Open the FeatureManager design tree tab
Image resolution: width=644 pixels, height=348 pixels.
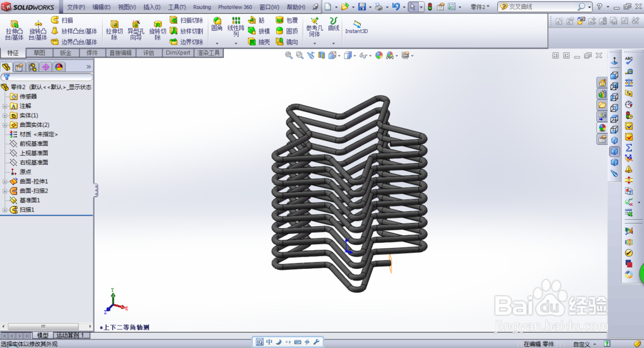[6, 67]
